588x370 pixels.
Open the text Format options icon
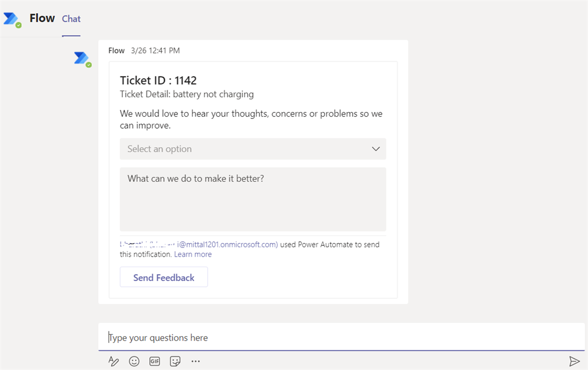coord(114,361)
